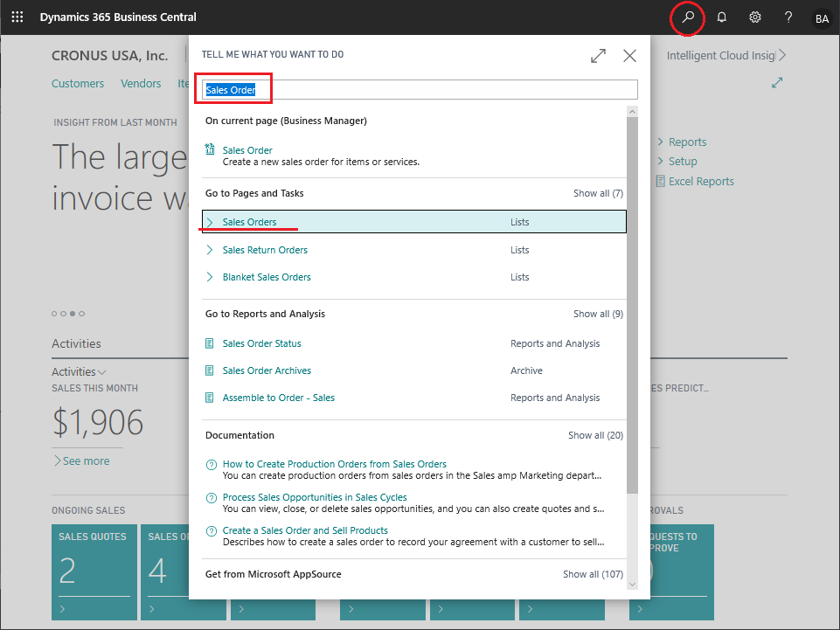
Task: Click the chevron next to Intelligent Cloud Insights
Action: tap(782, 55)
